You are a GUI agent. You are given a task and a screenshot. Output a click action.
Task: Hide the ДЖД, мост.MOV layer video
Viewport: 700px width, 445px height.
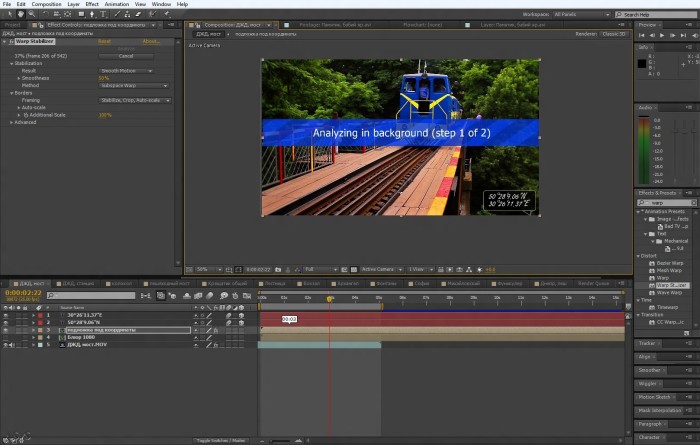[x=5, y=345]
